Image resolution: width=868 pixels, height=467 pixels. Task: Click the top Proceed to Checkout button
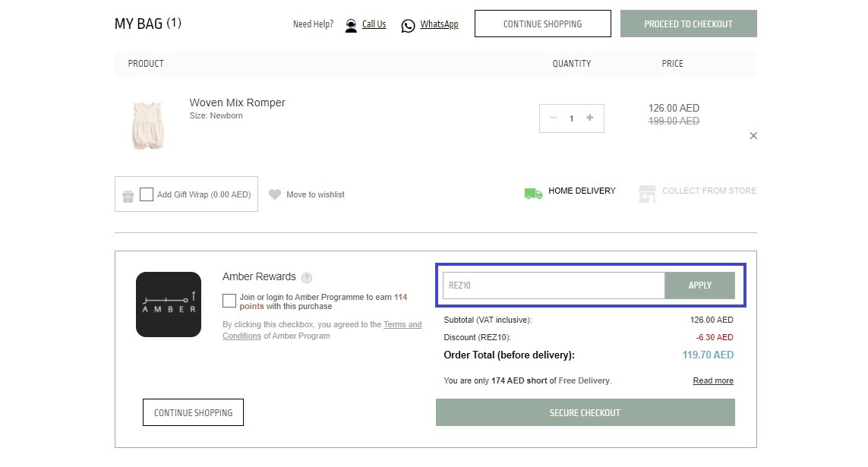(x=688, y=24)
